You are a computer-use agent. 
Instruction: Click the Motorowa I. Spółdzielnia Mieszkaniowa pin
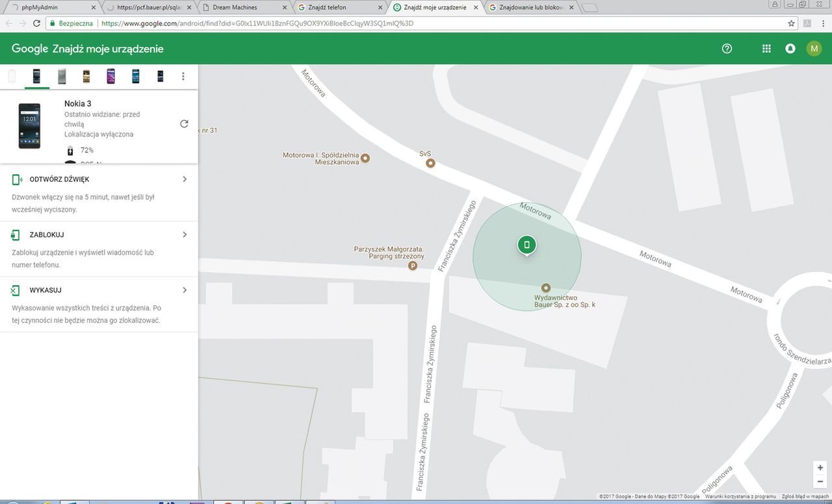pos(365,158)
